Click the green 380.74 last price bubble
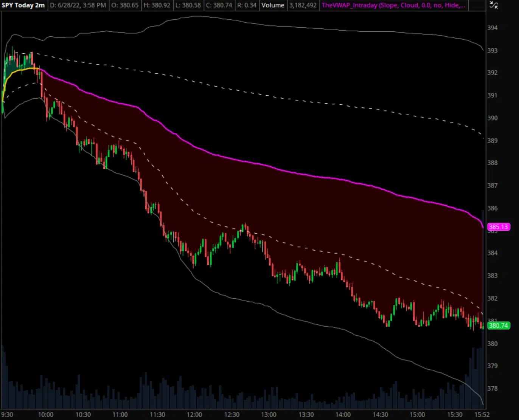The width and height of the screenshot is (519, 420). [498, 325]
